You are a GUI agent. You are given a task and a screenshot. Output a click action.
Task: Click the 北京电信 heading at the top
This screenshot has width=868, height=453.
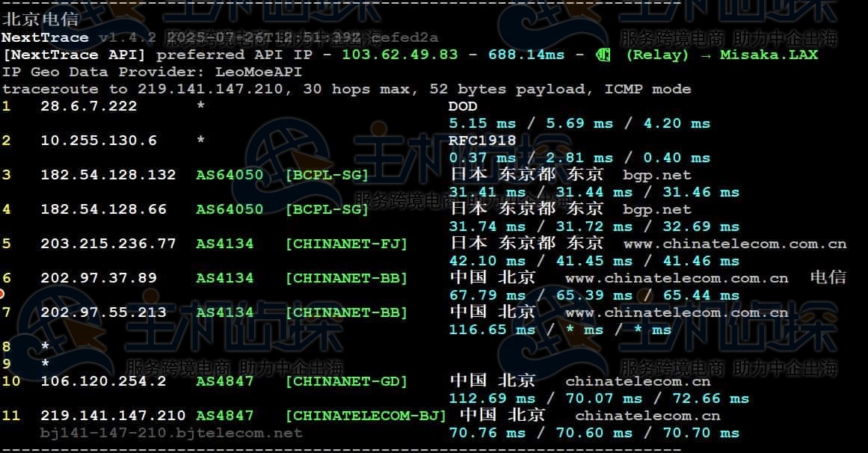(x=31, y=19)
